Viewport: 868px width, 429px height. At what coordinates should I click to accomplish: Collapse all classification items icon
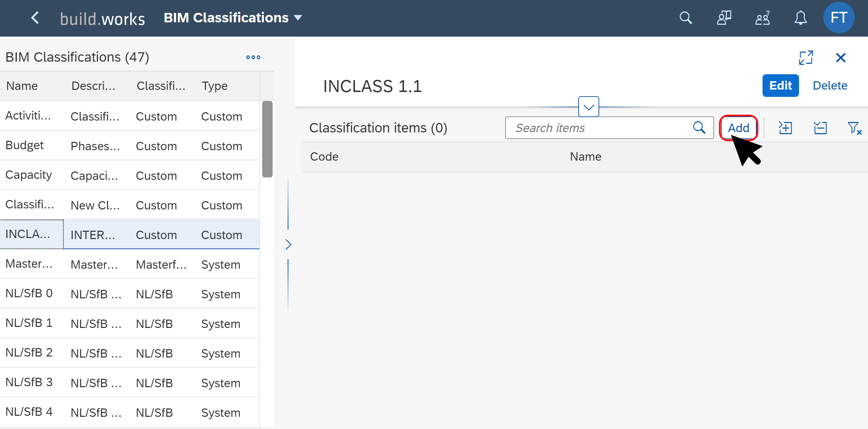click(820, 128)
